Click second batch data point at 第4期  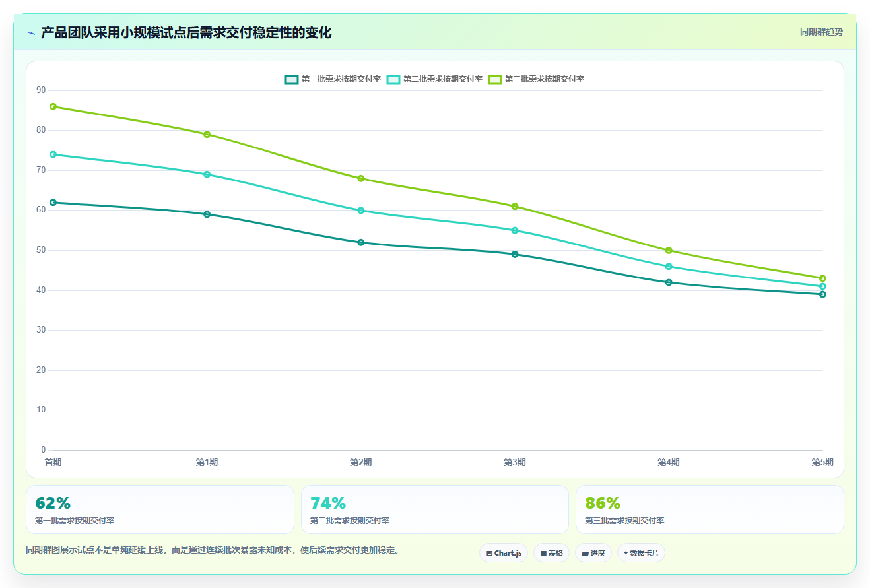coord(669,267)
